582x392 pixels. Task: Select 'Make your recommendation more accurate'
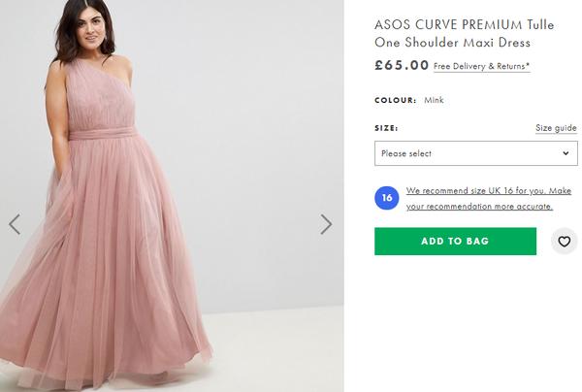point(480,206)
